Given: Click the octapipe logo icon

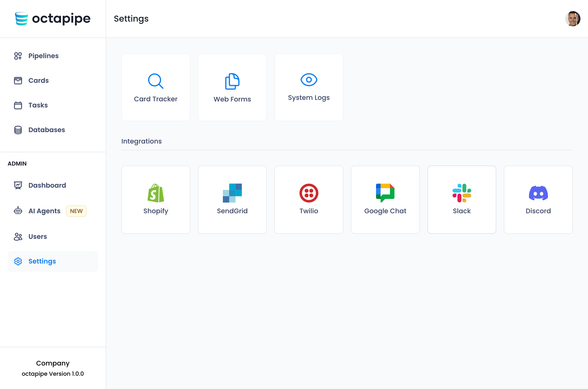Looking at the screenshot, I should pos(21,19).
